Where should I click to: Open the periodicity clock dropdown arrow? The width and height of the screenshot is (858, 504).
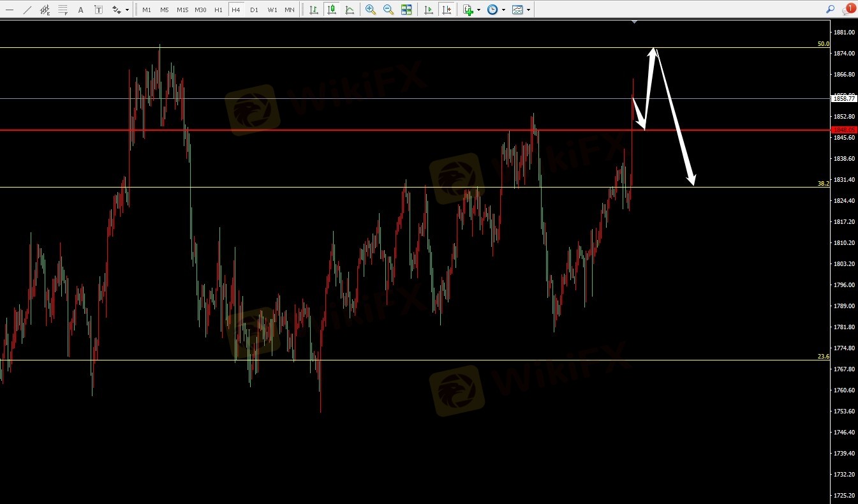(x=503, y=10)
